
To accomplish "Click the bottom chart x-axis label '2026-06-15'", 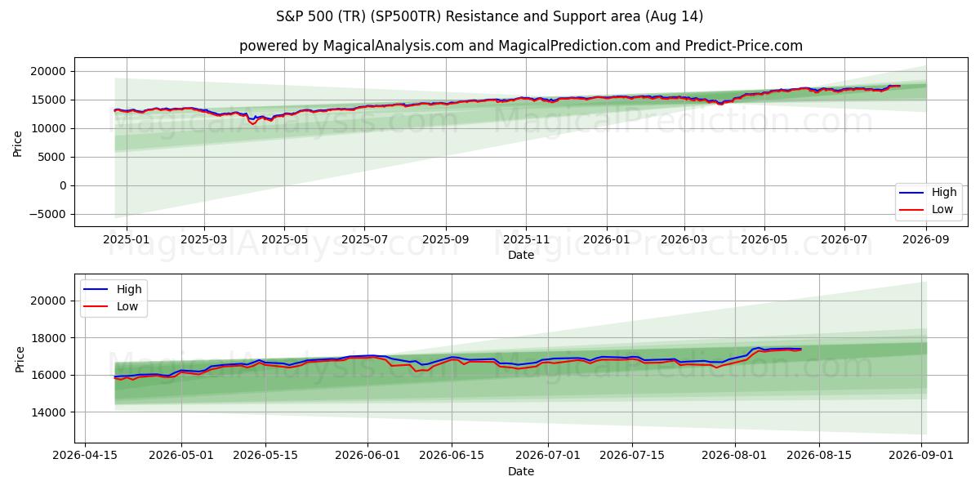I will pyautogui.click(x=452, y=457).
